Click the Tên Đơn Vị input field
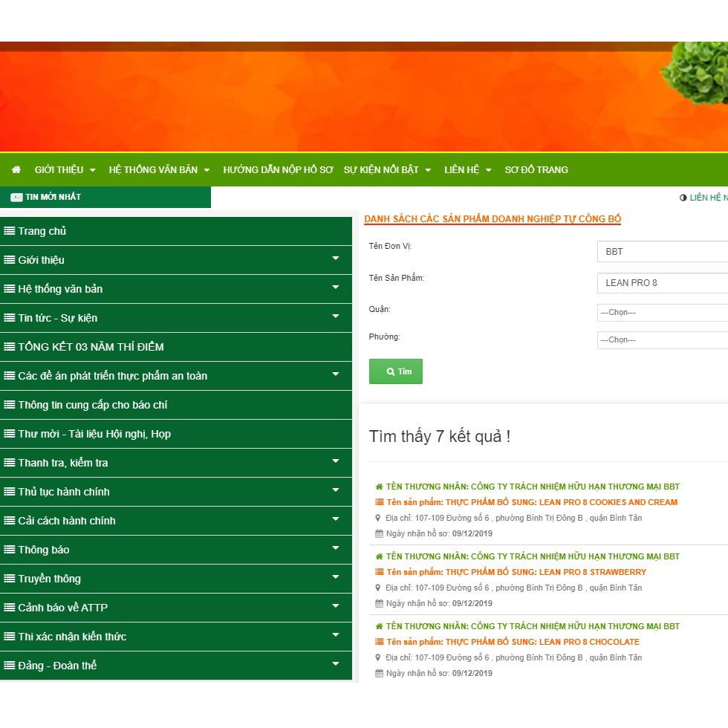This screenshot has height=728, width=728. 663,252
